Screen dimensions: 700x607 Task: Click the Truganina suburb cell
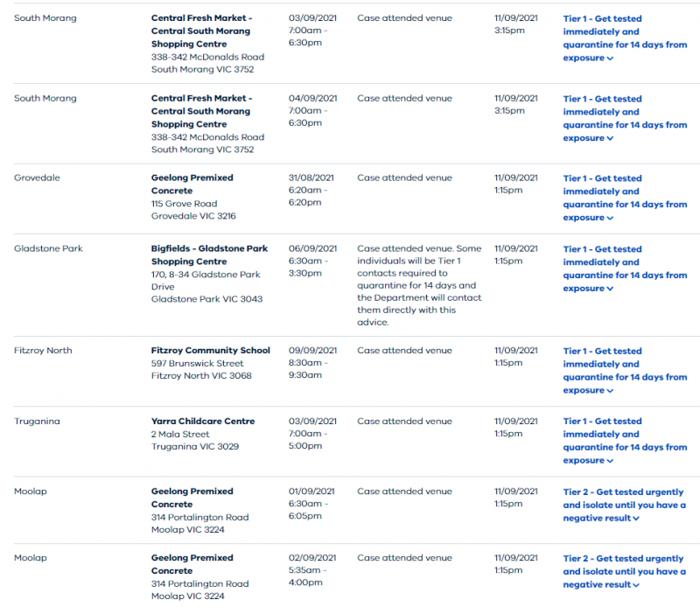coord(37,421)
